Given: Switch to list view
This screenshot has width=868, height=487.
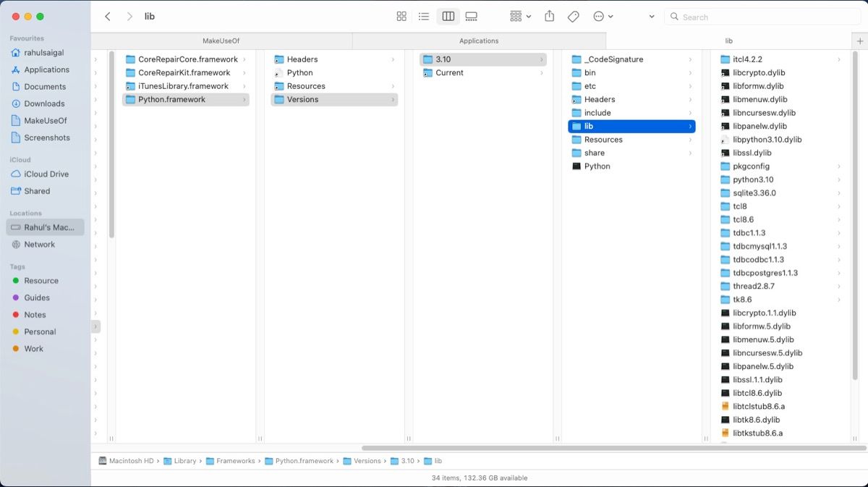Looking at the screenshot, I should point(425,16).
